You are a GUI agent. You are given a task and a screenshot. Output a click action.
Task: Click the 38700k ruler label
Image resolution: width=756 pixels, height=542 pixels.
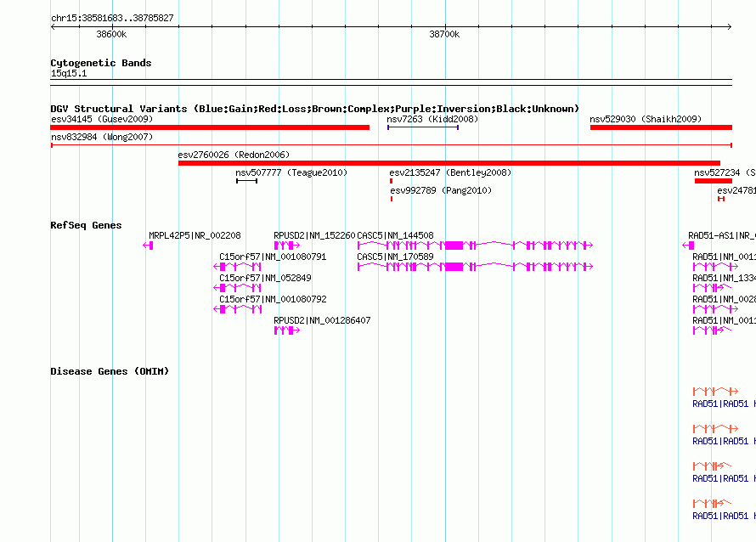pos(444,34)
